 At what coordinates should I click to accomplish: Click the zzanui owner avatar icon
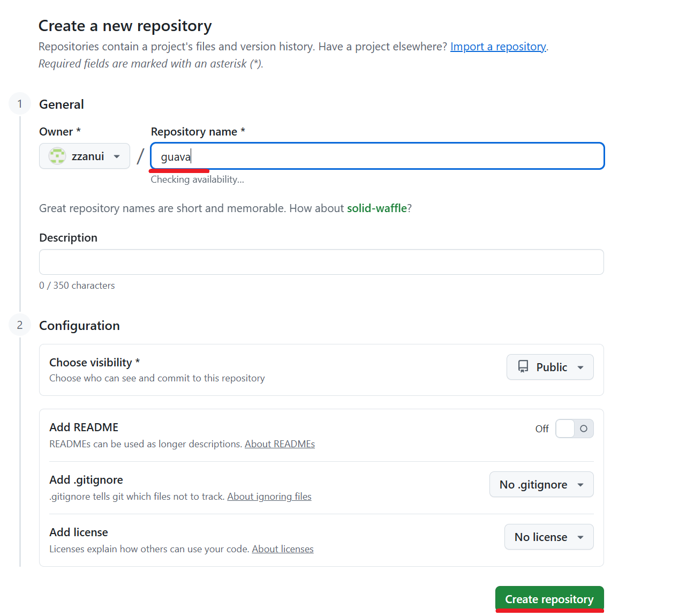coord(57,156)
